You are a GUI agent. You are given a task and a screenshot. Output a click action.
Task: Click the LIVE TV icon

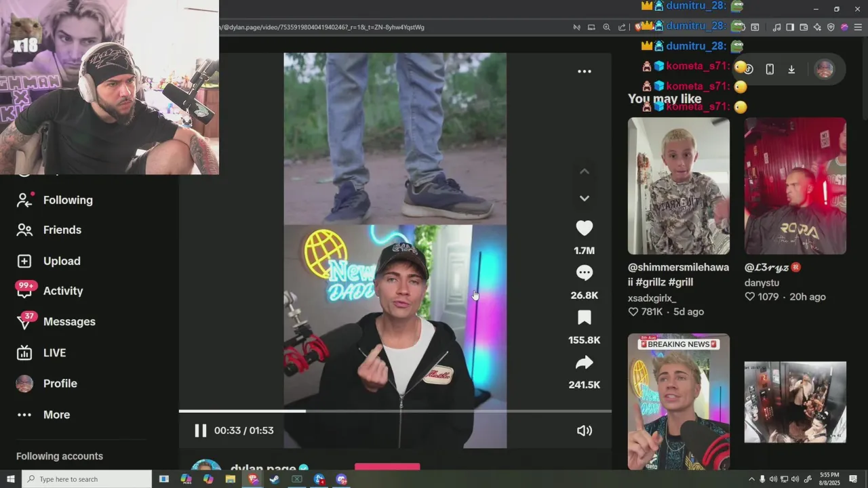(x=24, y=352)
